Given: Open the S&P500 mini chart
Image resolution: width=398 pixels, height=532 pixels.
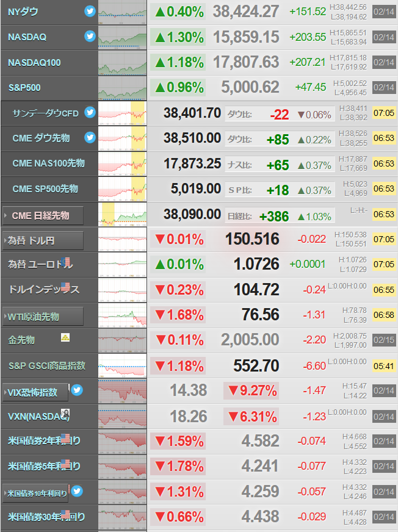Looking at the screenshot, I should tap(123, 88).
